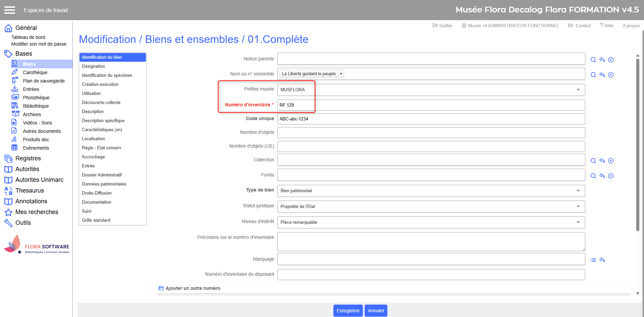Screen dimensions: 644x317
Task: Open the Niveau d'intérêt dropdown
Action: point(578,222)
